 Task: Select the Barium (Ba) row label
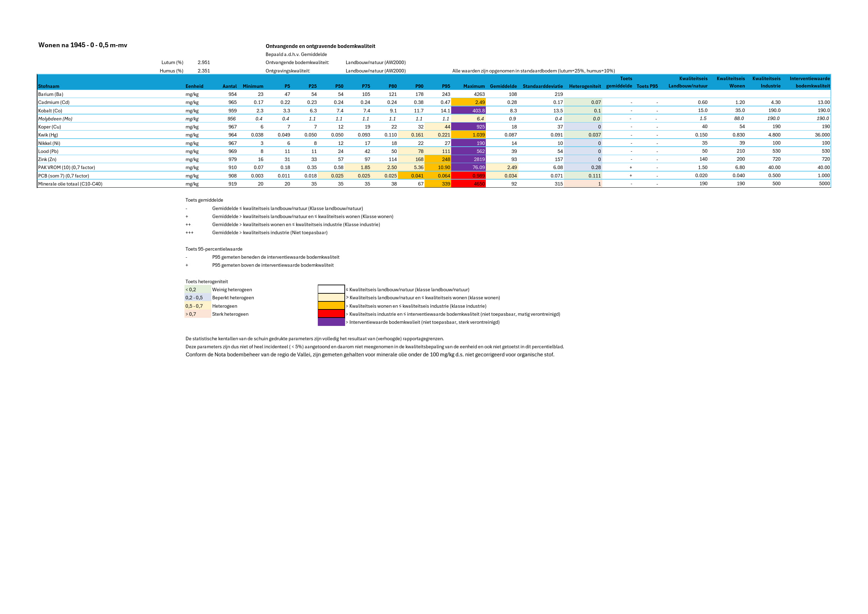pyautogui.click(x=51, y=94)
